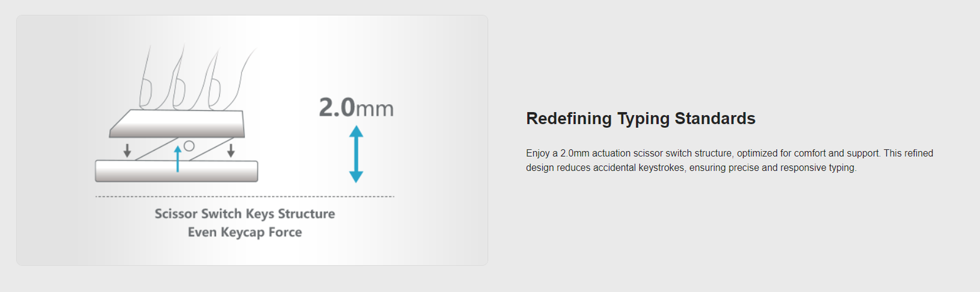Click the 'Redefining Typing Standards' heading
Image resolution: width=980 pixels, height=292 pixels.
coord(641,118)
